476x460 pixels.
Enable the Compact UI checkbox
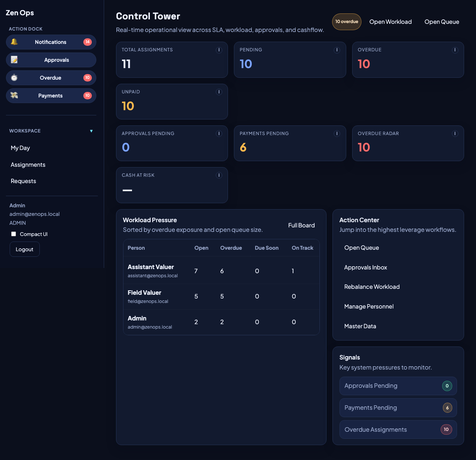coord(14,234)
